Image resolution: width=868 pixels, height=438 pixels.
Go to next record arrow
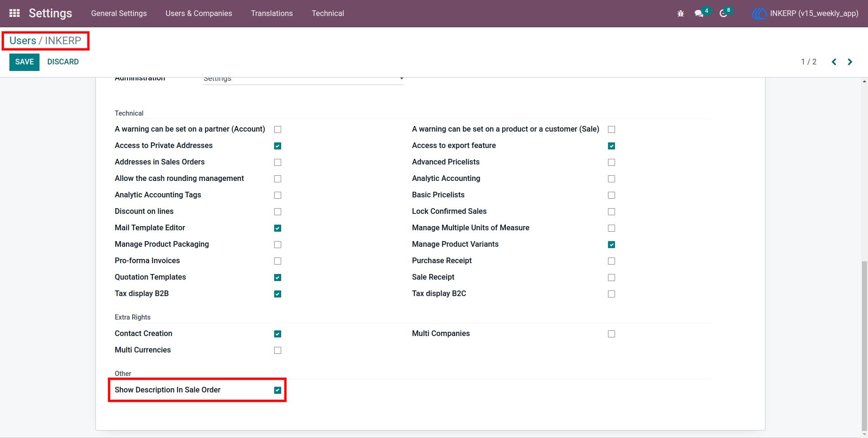[850, 62]
